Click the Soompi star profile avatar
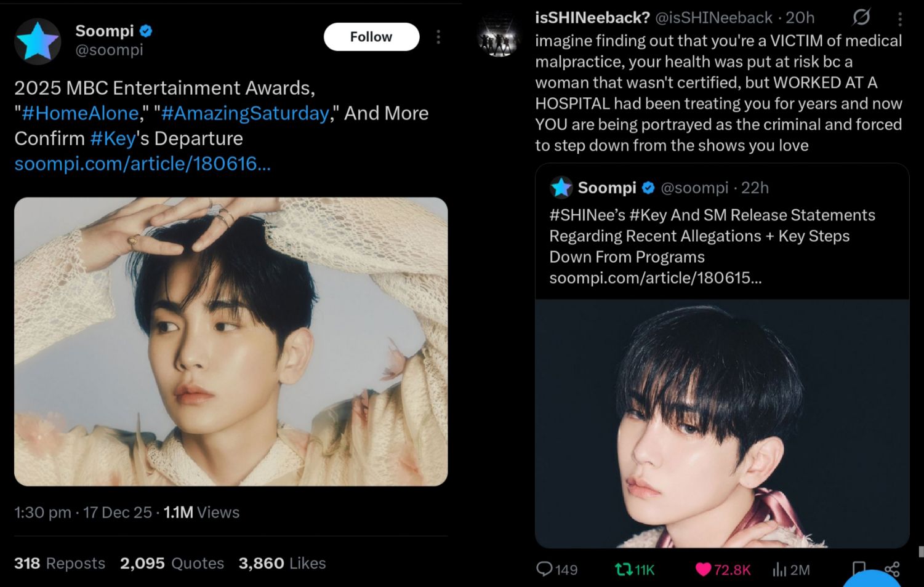This screenshot has height=587, width=924. click(x=38, y=41)
